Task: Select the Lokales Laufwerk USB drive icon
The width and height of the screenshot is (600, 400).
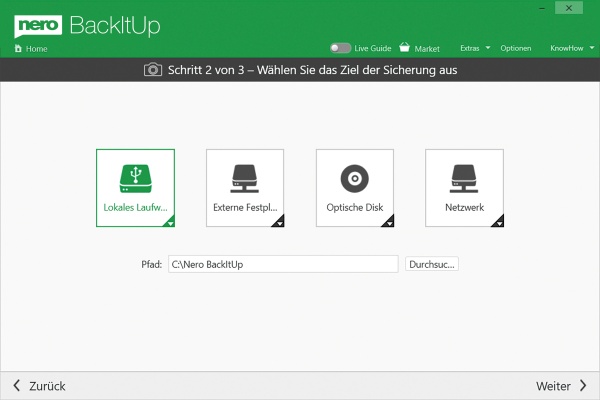Action: click(x=135, y=178)
